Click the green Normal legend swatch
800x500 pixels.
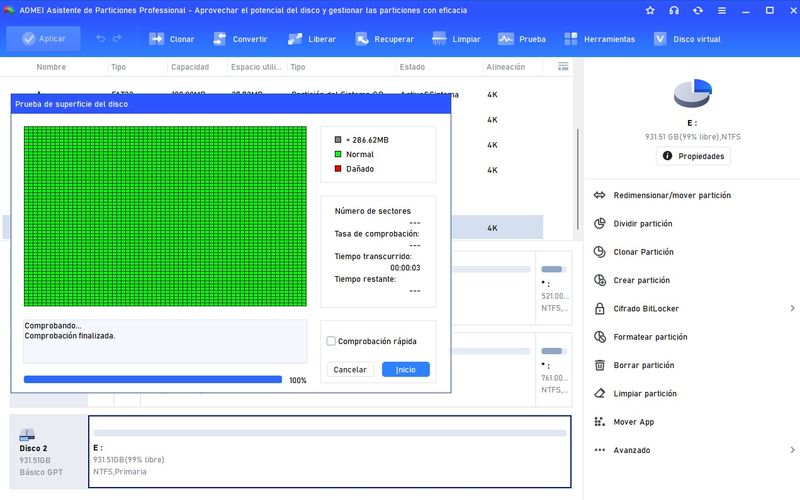pyautogui.click(x=338, y=154)
